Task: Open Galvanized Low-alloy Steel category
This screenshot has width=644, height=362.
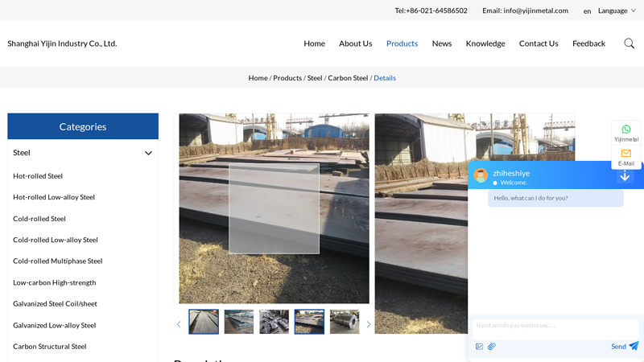Action: (x=54, y=326)
